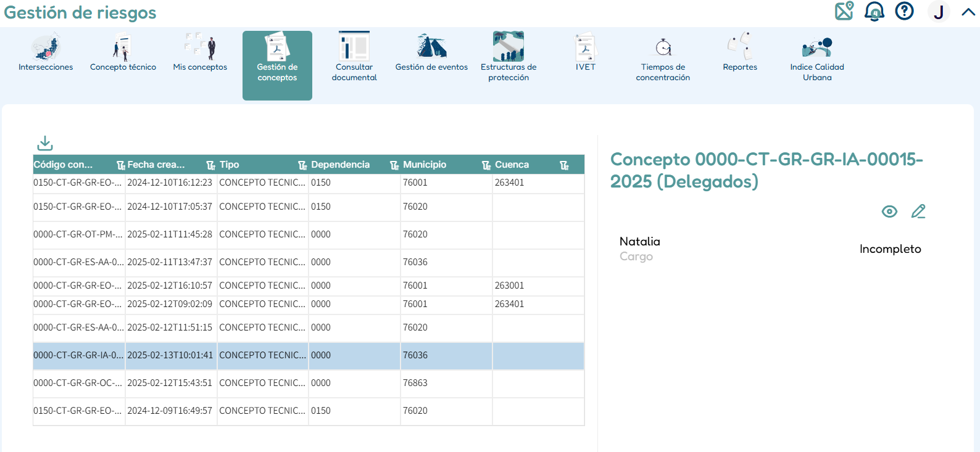Click the Concepto 0000-CT-GR-GR-IA-00015-2025 heading
The height and width of the screenshot is (452, 980).
coord(766,170)
